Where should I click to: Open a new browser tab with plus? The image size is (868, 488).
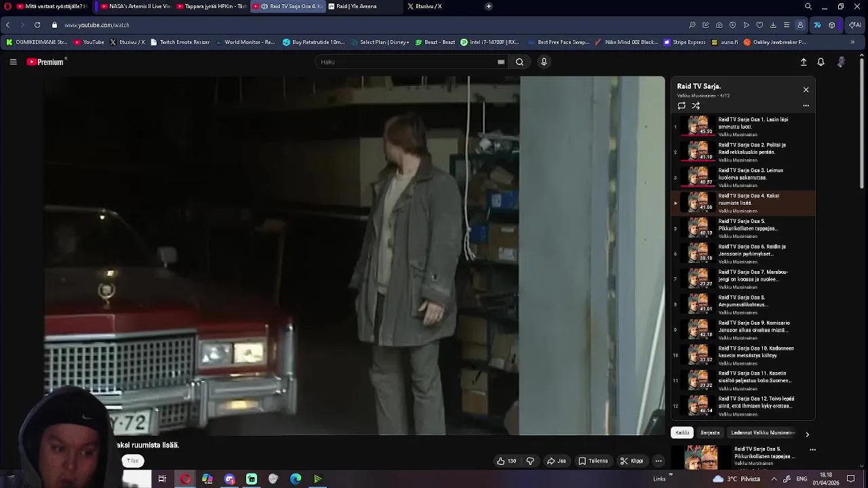coord(488,6)
